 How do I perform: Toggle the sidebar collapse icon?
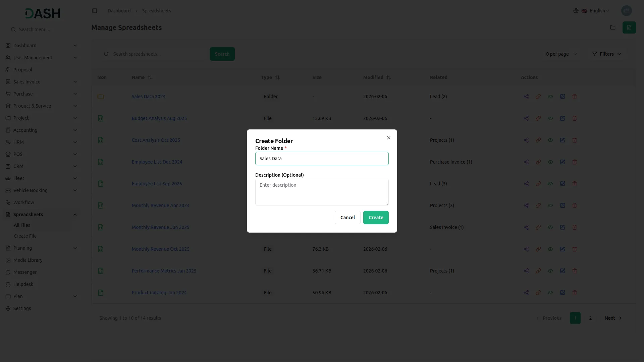tap(95, 11)
